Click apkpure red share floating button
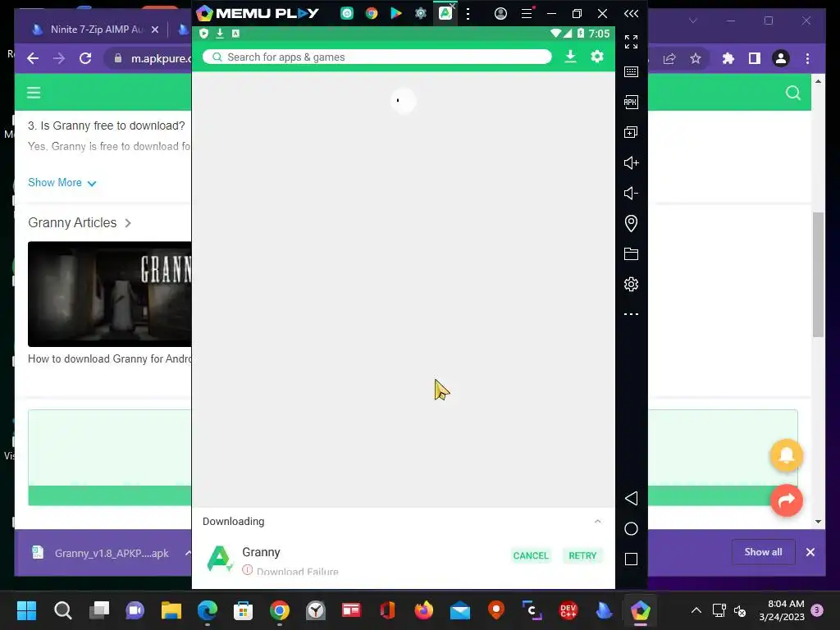This screenshot has width=840, height=630. 787,500
